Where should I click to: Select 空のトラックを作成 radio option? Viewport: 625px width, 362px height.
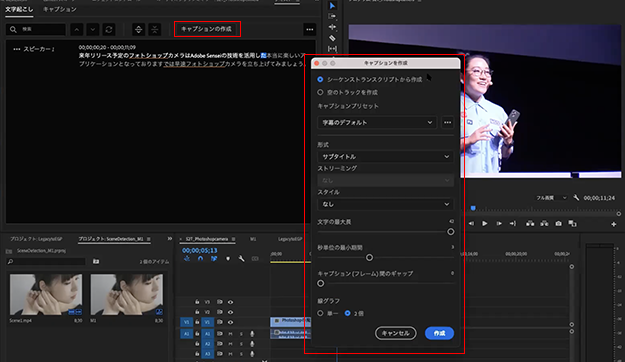pos(320,92)
